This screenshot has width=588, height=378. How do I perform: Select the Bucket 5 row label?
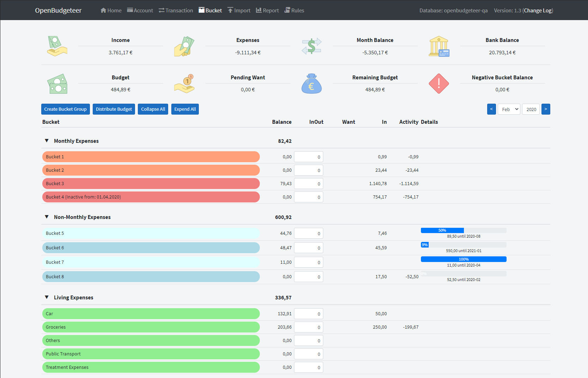(x=151, y=233)
